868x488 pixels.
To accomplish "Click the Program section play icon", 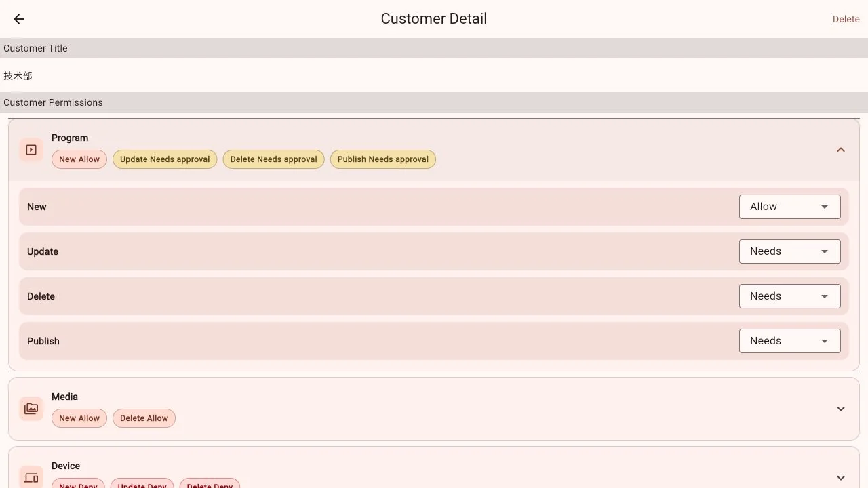I will [31, 150].
